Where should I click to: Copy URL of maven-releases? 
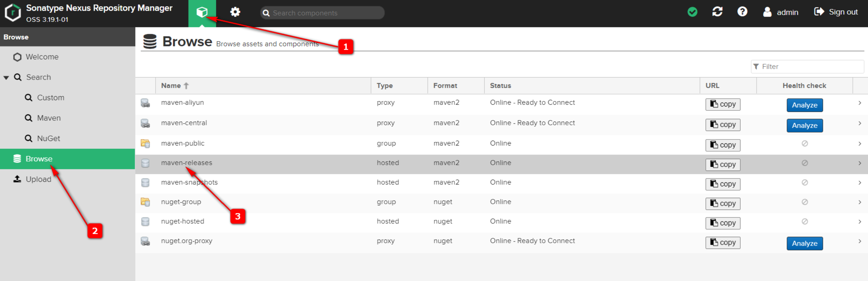click(x=723, y=165)
